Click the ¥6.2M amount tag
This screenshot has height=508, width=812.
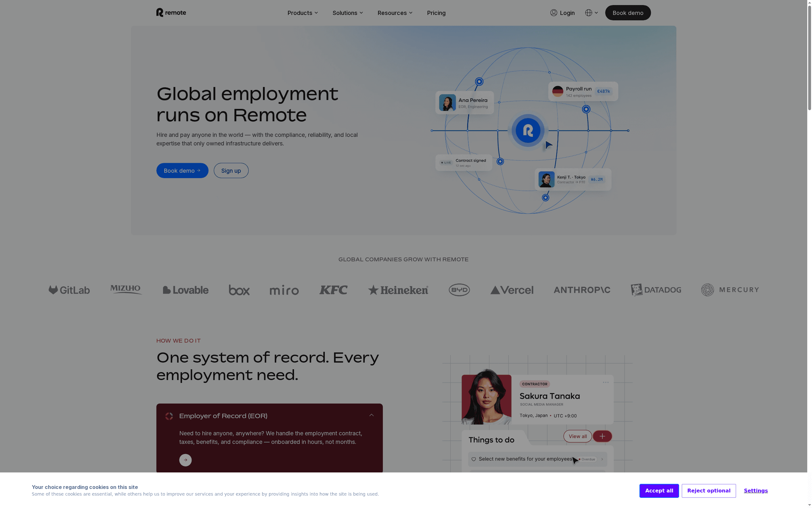tap(596, 179)
